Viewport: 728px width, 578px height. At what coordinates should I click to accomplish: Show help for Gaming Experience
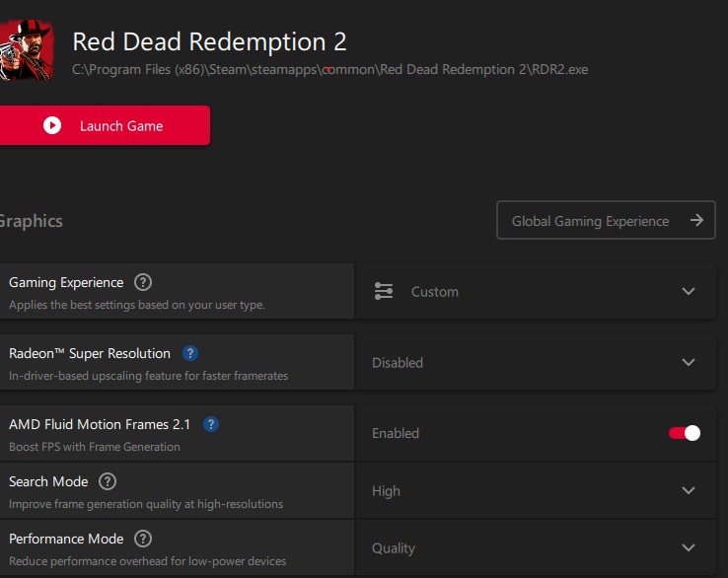[x=143, y=282]
